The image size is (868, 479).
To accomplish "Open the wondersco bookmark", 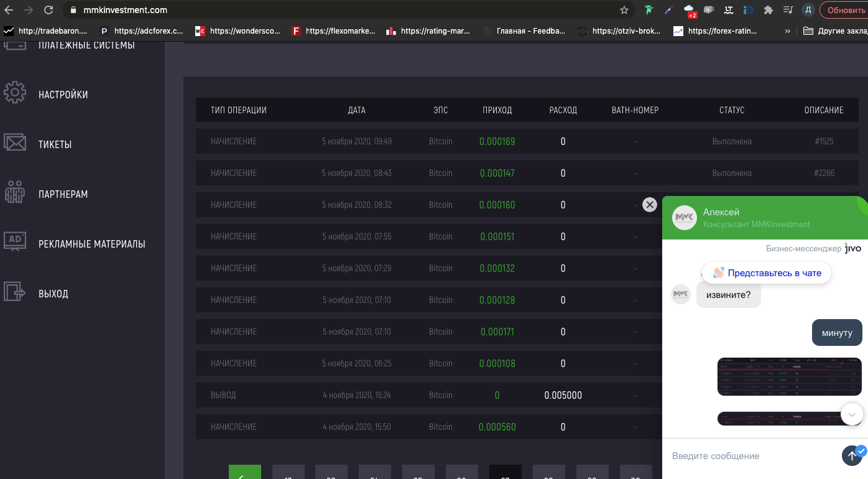I will click(238, 30).
